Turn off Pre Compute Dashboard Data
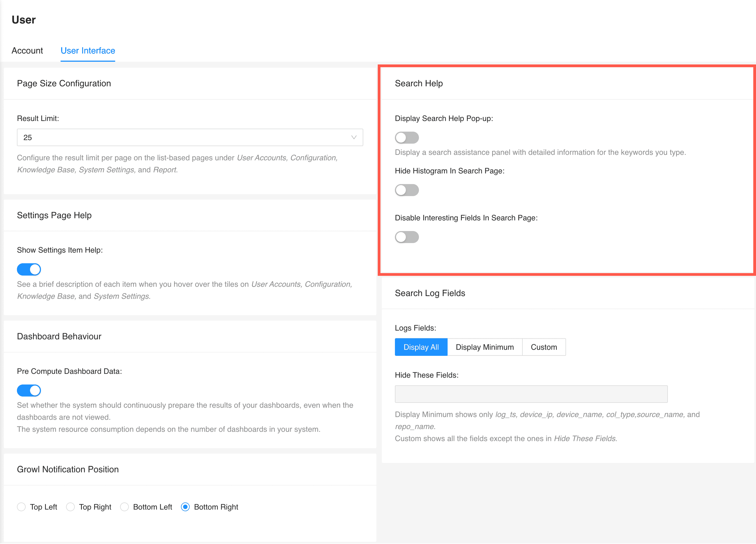Viewport: 756px width, 544px height. pyautogui.click(x=29, y=390)
